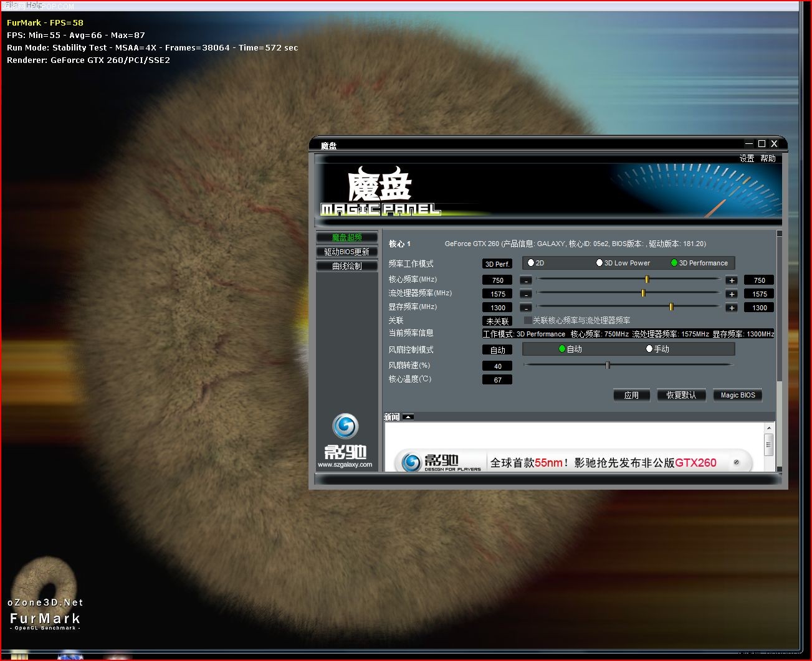This screenshot has height=661, width=812.
Task: Click the memory clock (显存频率) slider handle
Action: pyautogui.click(x=671, y=307)
